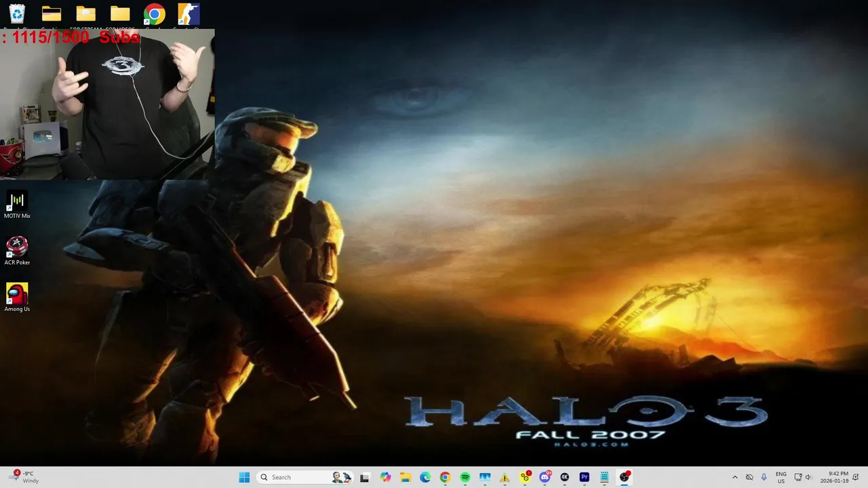868x488 pixels.
Task: Open the volume speaker tray icon
Action: click(x=808, y=477)
